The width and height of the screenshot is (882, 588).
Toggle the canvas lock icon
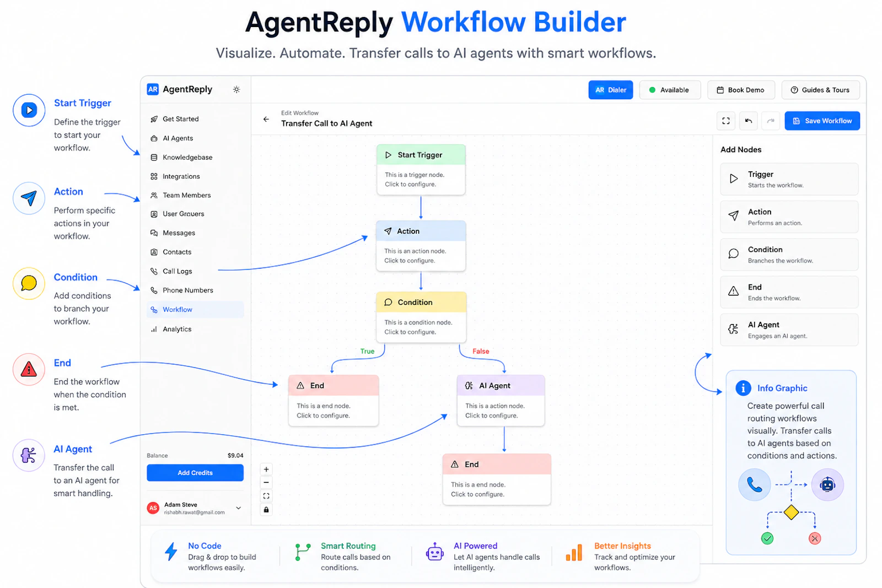click(266, 510)
